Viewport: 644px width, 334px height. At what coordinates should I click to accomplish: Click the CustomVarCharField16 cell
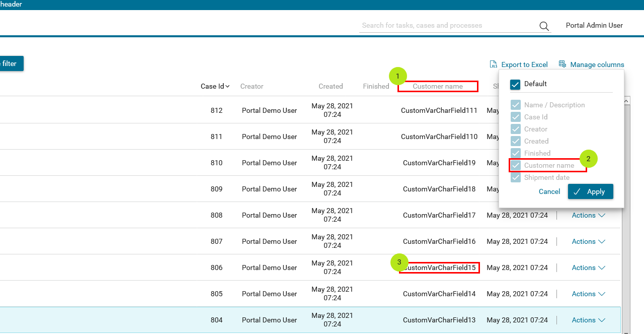(439, 241)
